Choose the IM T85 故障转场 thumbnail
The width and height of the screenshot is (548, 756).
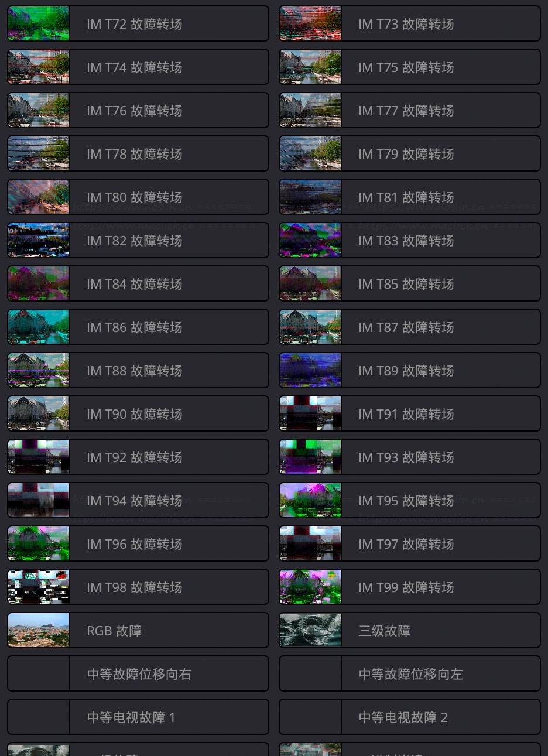(x=310, y=284)
